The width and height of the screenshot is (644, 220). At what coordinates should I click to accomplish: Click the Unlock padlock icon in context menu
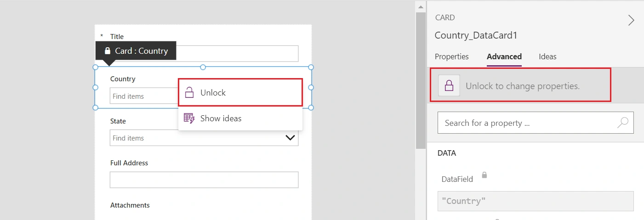pos(189,92)
